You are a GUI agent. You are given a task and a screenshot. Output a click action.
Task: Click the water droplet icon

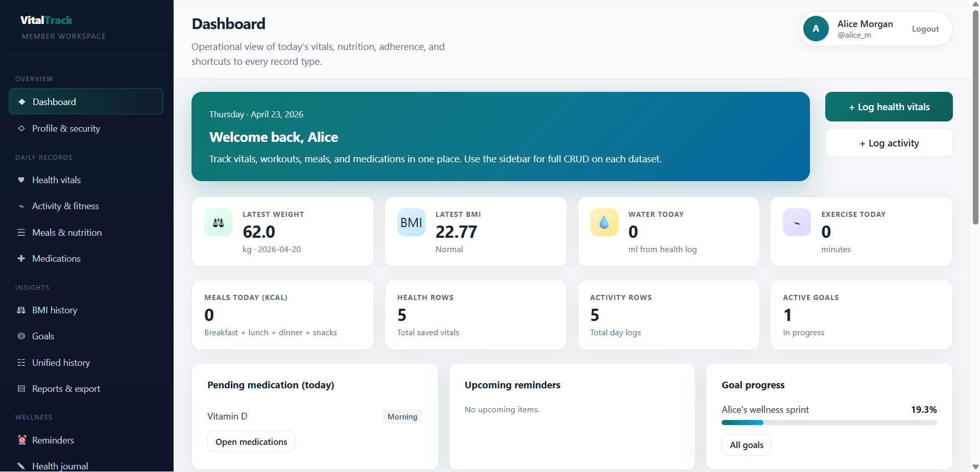click(x=604, y=222)
